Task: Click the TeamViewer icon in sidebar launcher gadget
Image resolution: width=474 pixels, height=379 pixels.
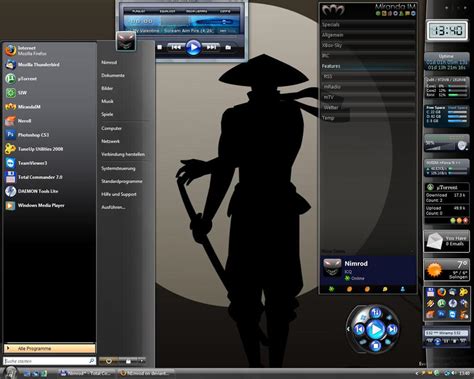Action: pos(452,314)
